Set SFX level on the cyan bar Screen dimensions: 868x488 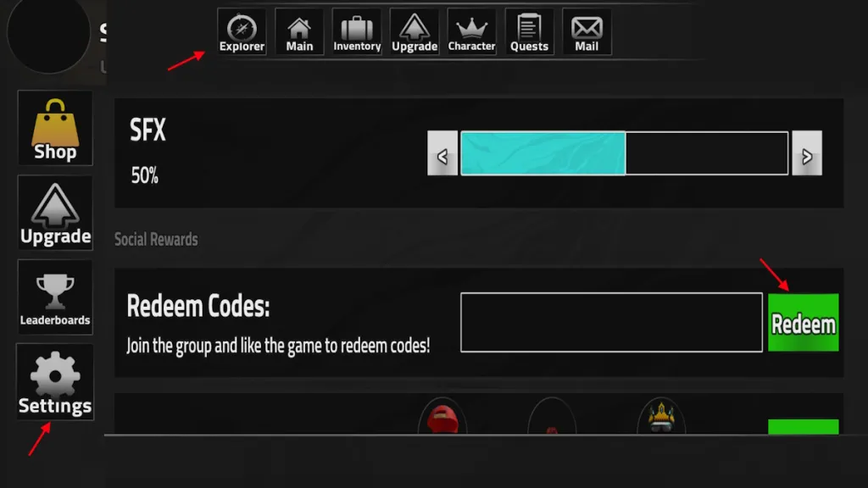click(x=625, y=153)
